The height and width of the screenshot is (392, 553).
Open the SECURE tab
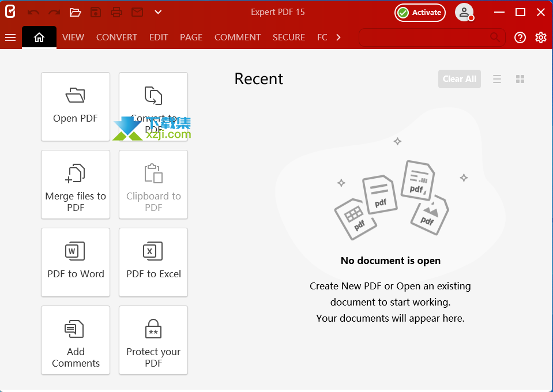289,37
